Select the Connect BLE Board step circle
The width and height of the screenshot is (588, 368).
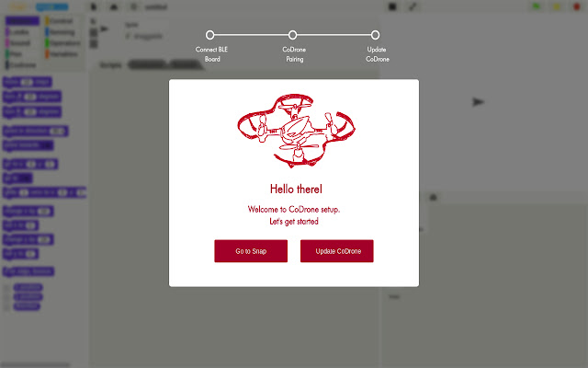(210, 35)
